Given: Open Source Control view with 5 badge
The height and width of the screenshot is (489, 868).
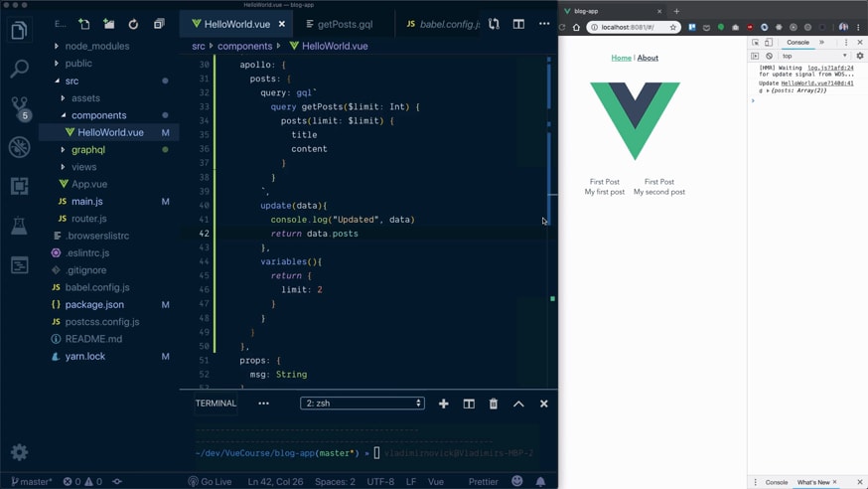Looking at the screenshot, I should point(20,108).
